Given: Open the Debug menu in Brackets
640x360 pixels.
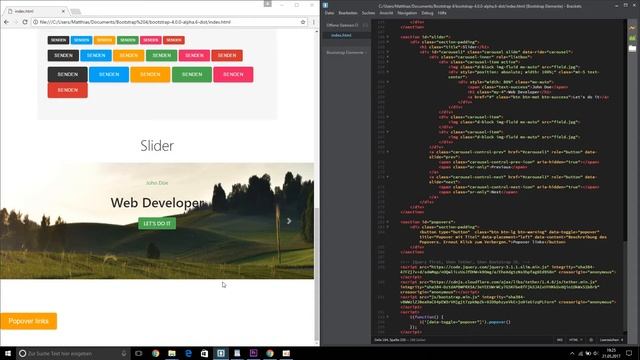Looking at the screenshot, I should (427, 13).
